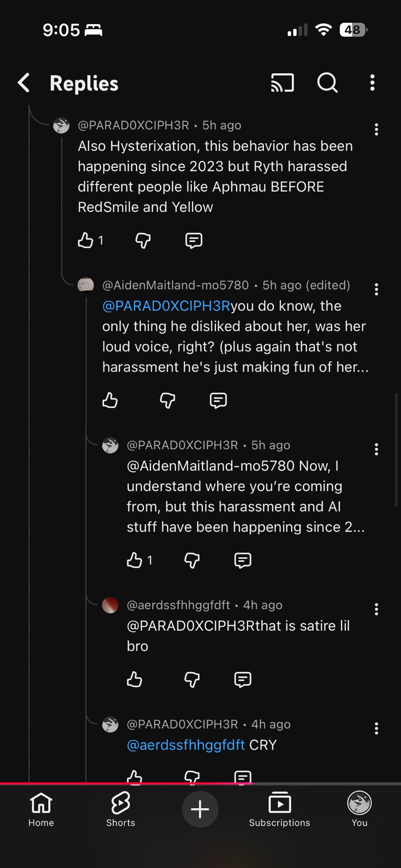Dislike AidenMaitland-mo5780's comment

click(x=168, y=400)
